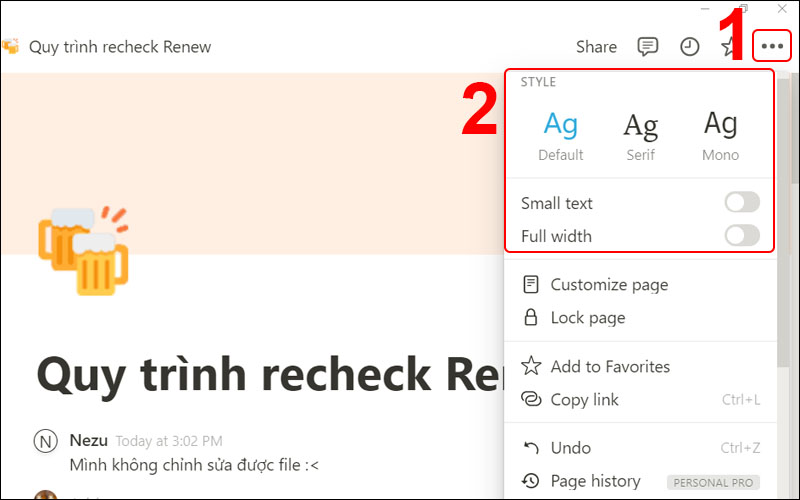Open Customize page from the menu

pyautogui.click(x=608, y=285)
